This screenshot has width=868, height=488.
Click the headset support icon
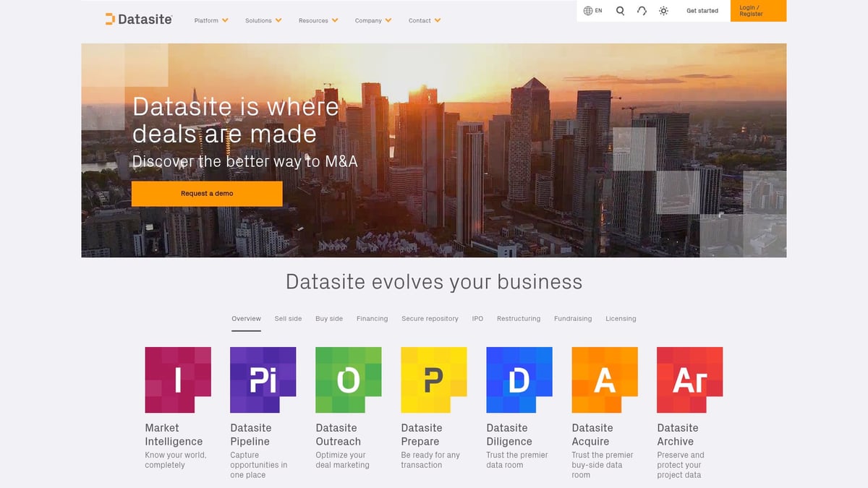642,11
